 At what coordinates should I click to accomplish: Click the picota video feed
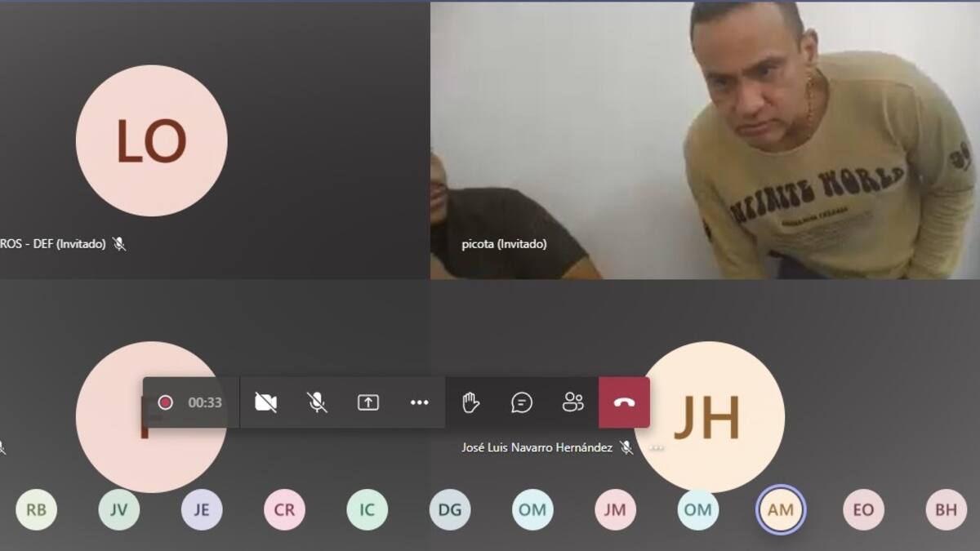tap(704, 140)
